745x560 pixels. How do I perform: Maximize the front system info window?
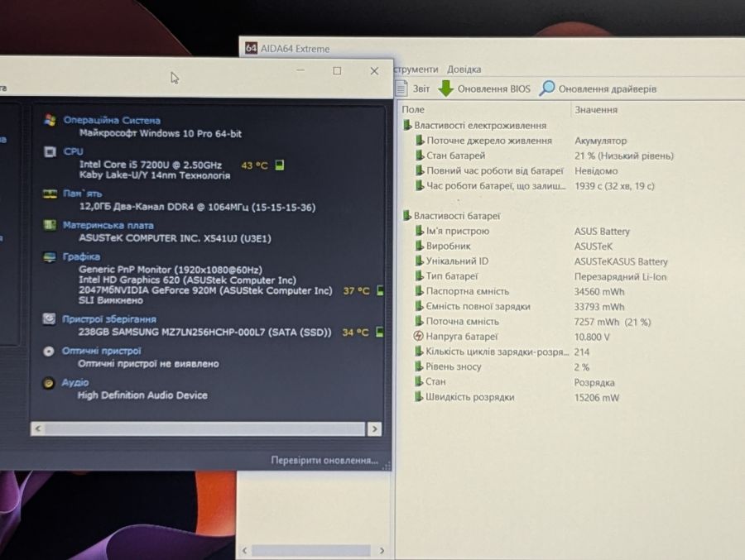coord(337,71)
